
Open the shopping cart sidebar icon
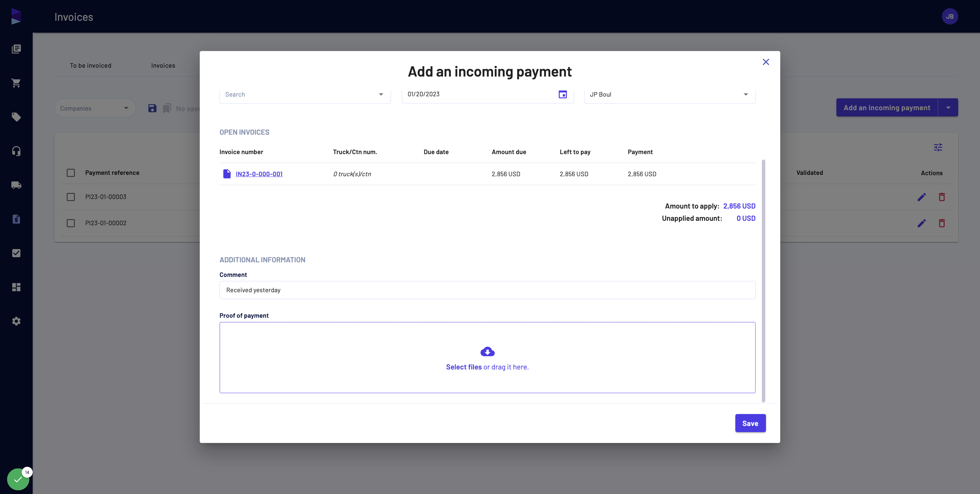coord(16,83)
